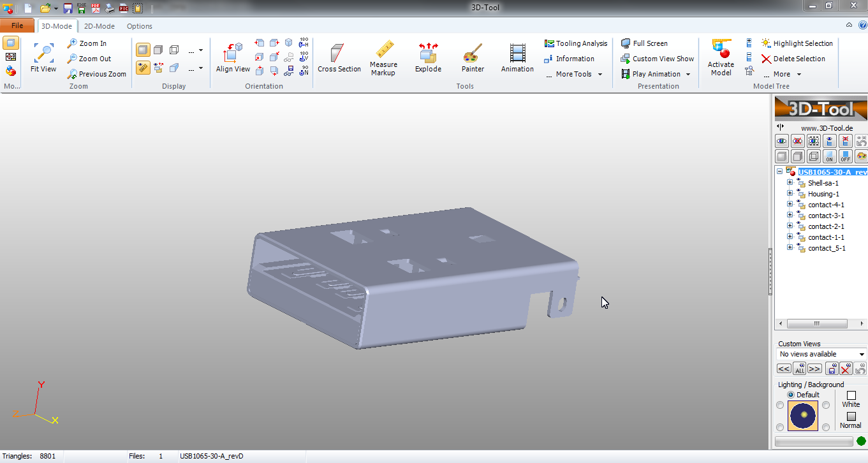Click Delete Selection
The width and height of the screenshot is (868, 463).
click(x=793, y=59)
